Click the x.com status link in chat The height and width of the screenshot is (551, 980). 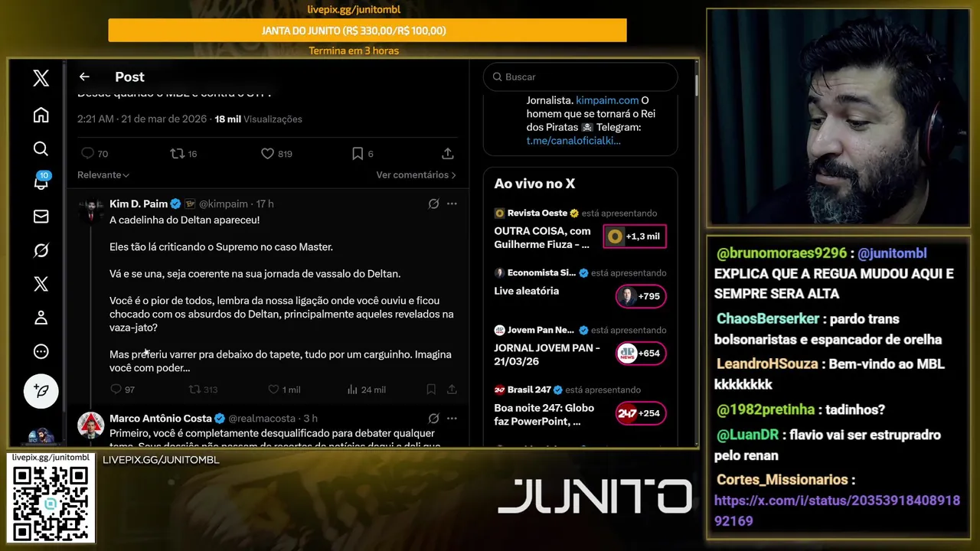837,510
